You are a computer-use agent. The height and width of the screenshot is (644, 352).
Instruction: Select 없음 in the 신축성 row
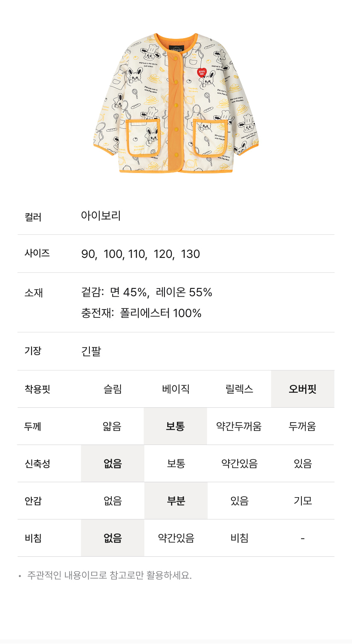tap(113, 464)
